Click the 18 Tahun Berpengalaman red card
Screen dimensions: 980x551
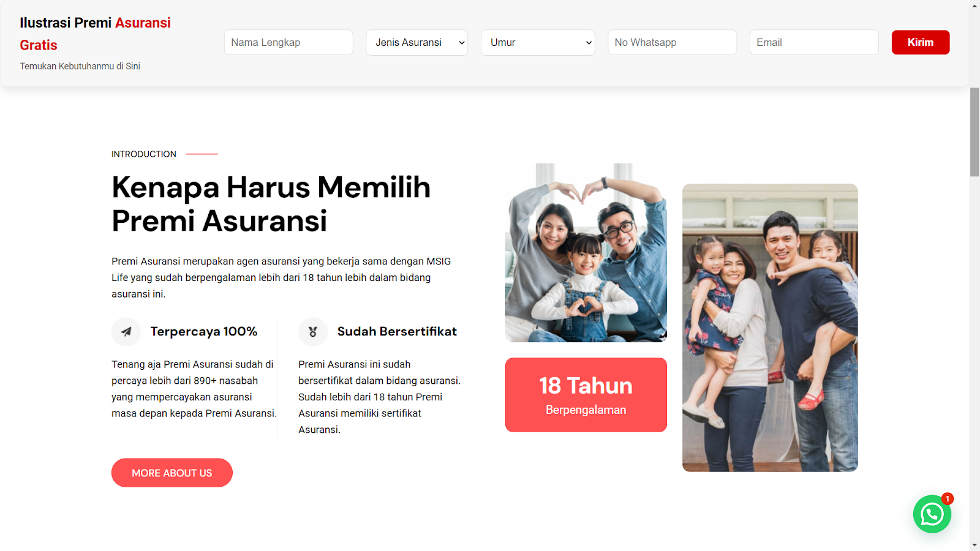pos(586,395)
